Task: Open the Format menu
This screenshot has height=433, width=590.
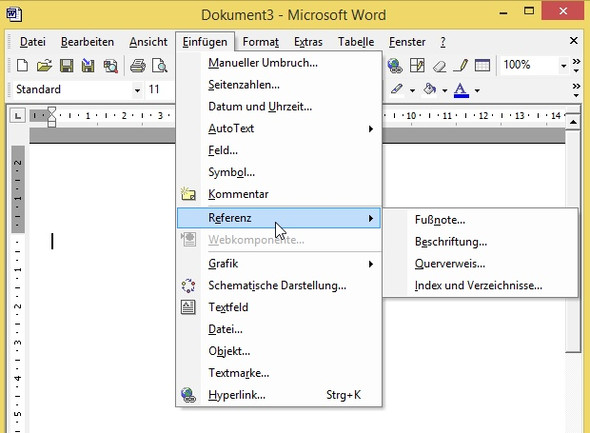Action: pyautogui.click(x=260, y=42)
